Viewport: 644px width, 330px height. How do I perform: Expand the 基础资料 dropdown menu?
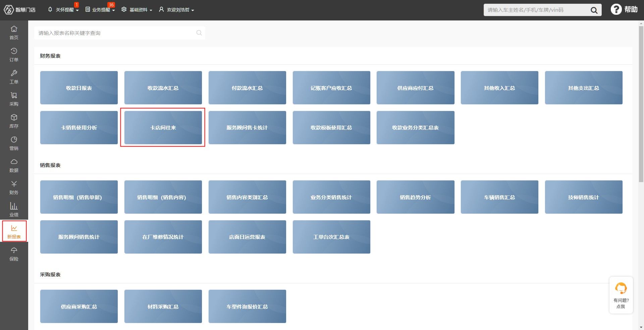coord(137,10)
